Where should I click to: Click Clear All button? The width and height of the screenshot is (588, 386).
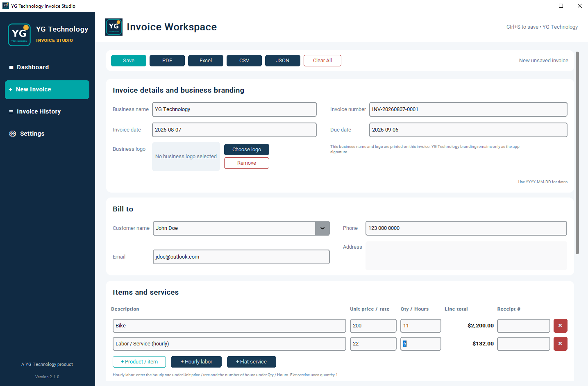point(322,61)
